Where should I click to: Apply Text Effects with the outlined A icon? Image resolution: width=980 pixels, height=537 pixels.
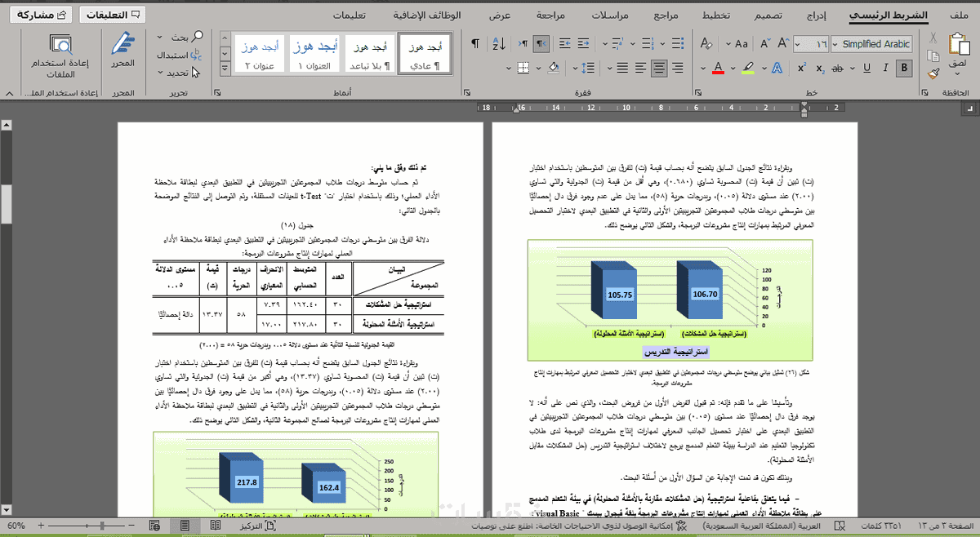(777, 67)
